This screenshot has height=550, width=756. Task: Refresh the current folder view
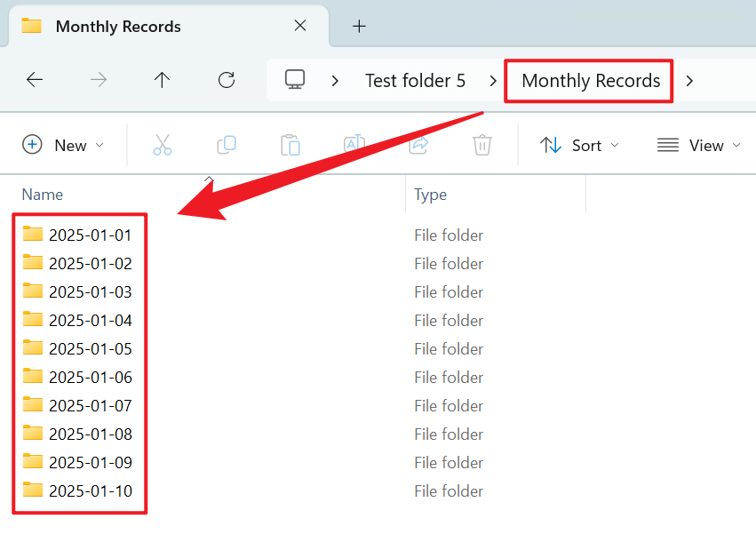[x=227, y=80]
